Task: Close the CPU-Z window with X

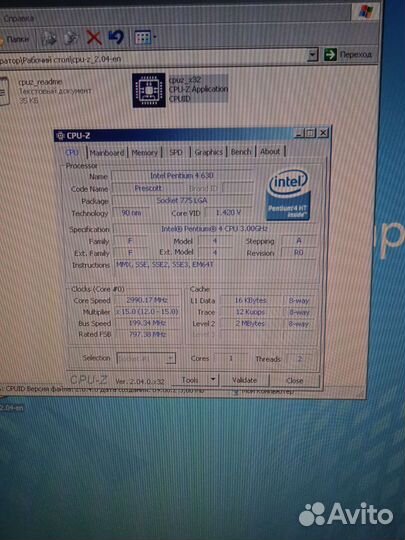Action: coord(323,133)
